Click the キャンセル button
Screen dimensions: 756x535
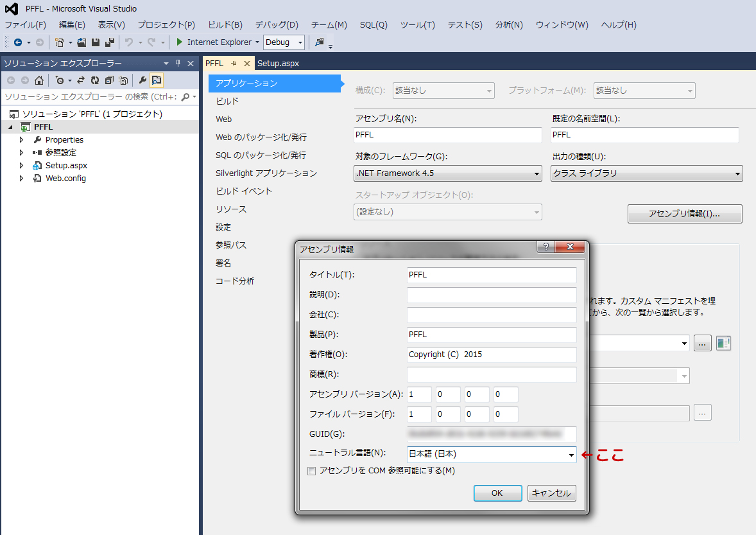(x=551, y=493)
